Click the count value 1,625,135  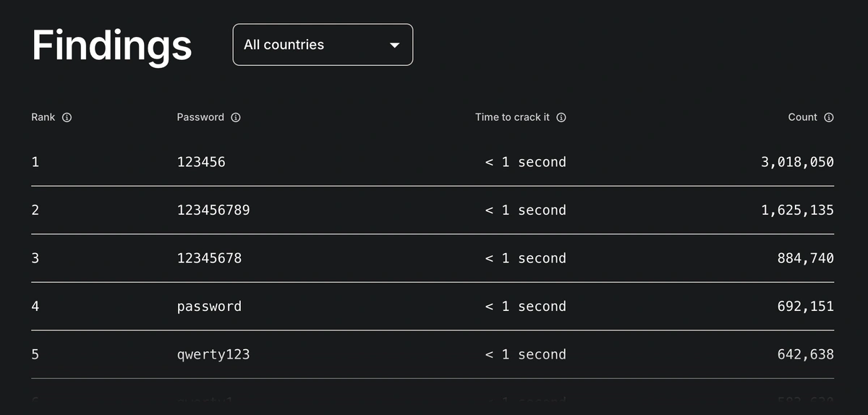tap(797, 210)
